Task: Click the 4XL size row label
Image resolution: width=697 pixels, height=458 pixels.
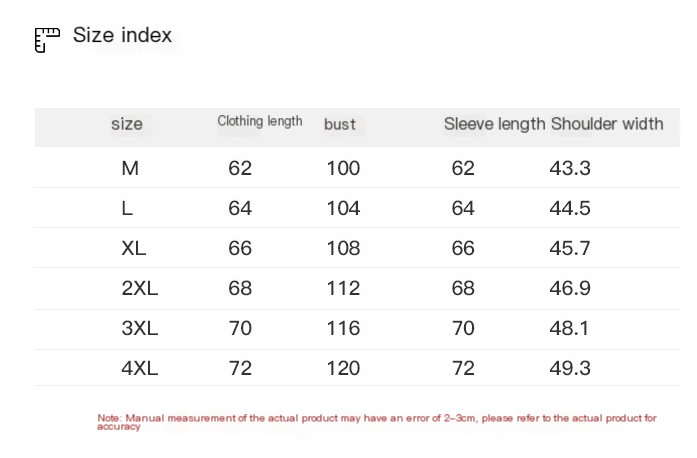Action: (140, 368)
